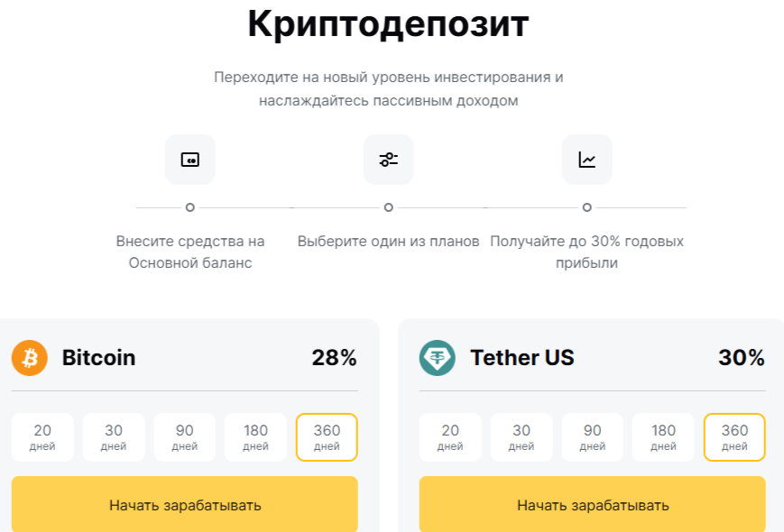Image resolution: width=784 pixels, height=532 pixels.
Task: Pick the 90 days Tether option
Action: point(593,437)
